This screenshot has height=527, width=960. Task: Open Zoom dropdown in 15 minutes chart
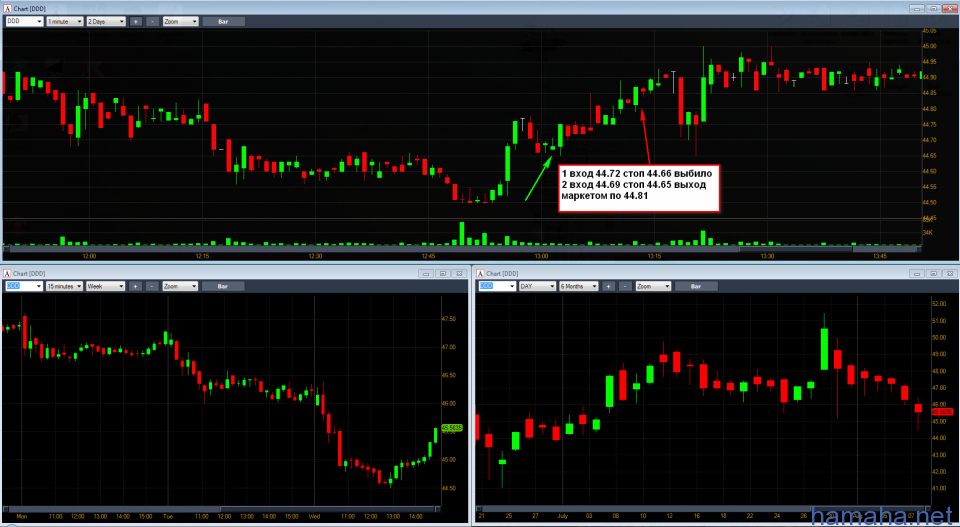click(181, 286)
